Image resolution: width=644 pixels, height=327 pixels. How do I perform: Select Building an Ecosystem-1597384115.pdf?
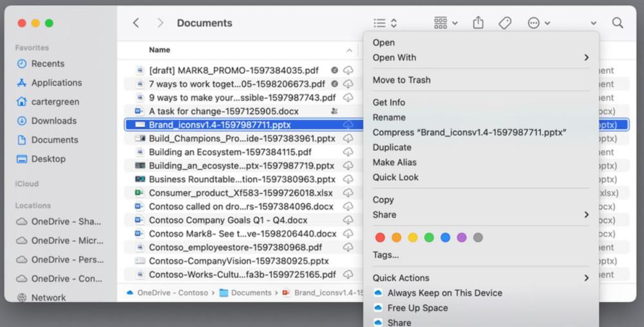tap(230, 152)
